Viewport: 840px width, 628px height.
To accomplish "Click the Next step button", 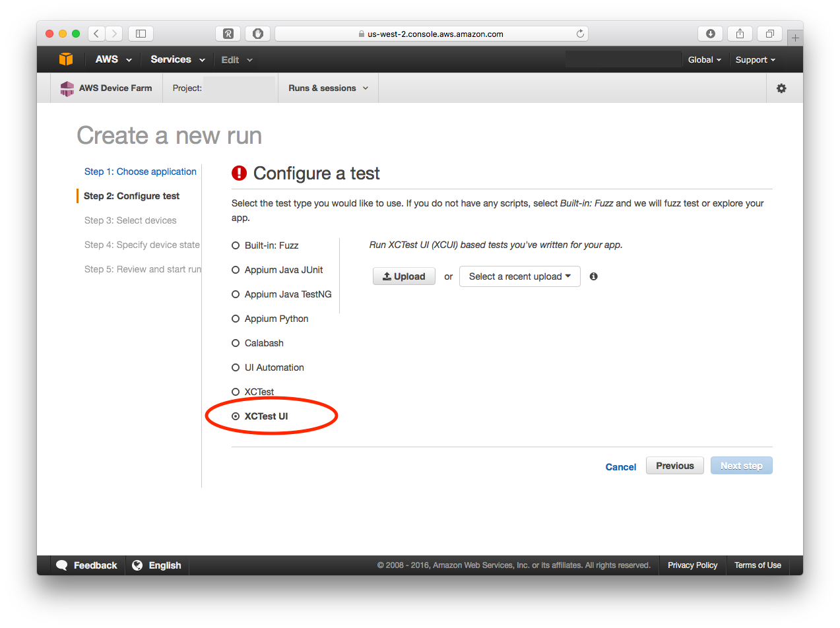I will 742,466.
